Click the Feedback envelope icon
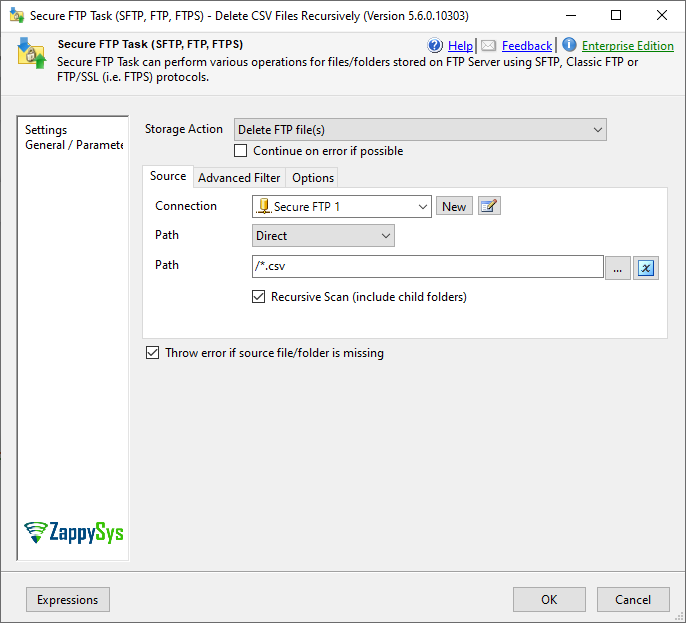 pyautogui.click(x=488, y=45)
